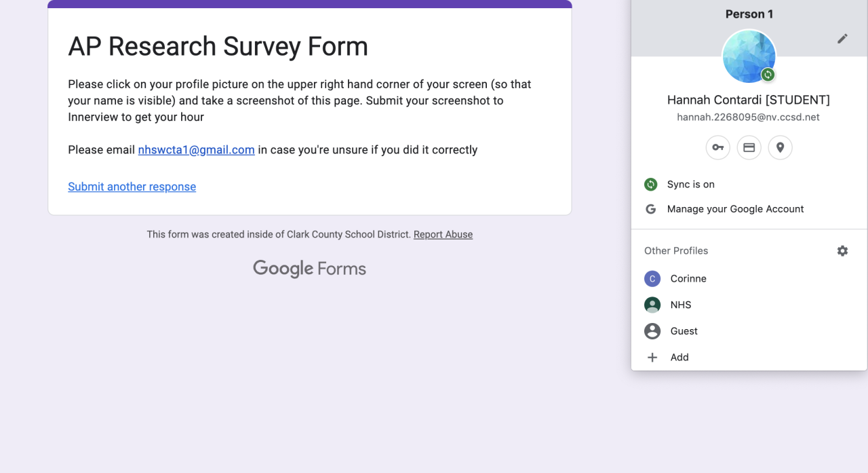Open addresses location pin icon
Screen dimensions: 868x473
(780, 147)
